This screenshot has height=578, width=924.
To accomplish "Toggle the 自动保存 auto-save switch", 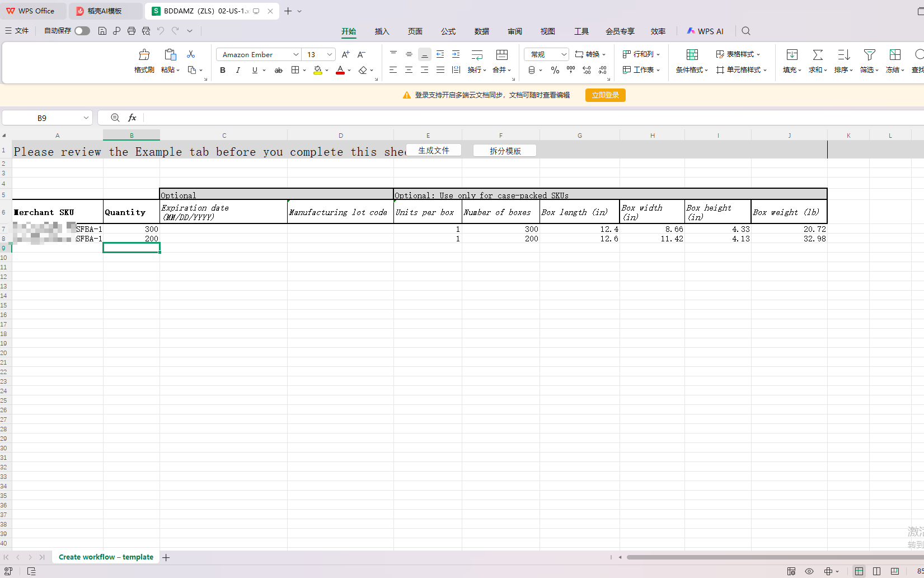I will [82, 31].
